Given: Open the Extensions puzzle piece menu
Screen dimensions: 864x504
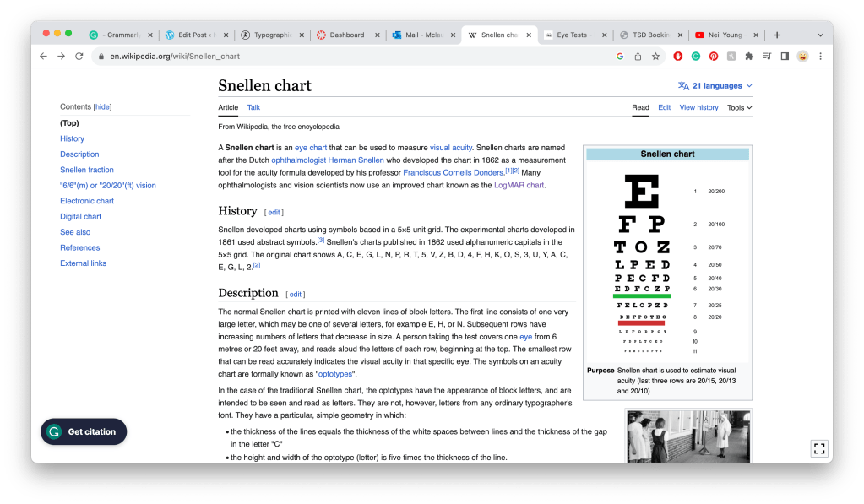Looking at the screenshot, I should [749, 57].
